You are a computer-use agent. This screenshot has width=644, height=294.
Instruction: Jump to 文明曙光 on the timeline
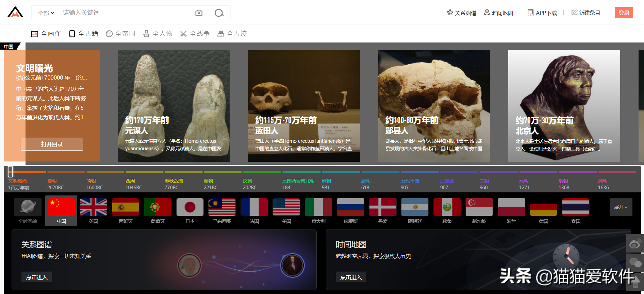tap(19, 184)
